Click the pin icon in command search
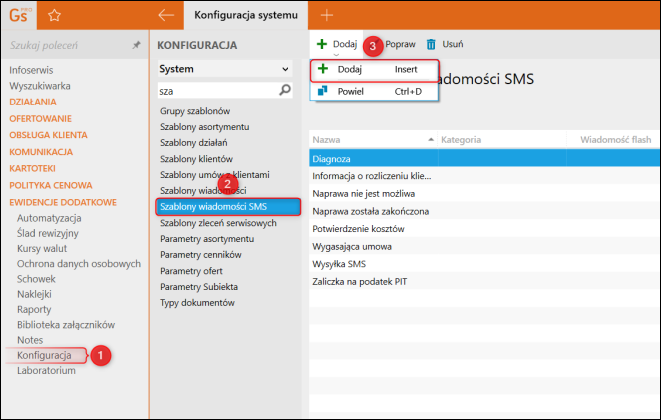661x420 pixels. pos(136,46)
